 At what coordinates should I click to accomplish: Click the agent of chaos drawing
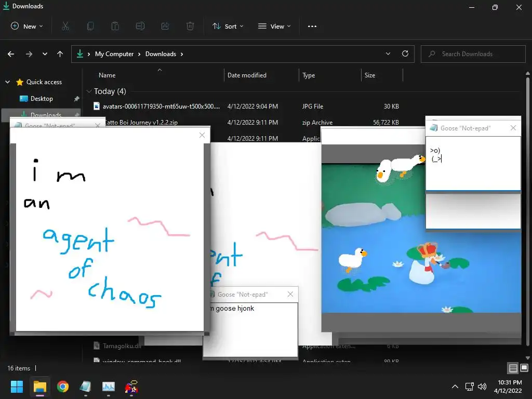110,237
